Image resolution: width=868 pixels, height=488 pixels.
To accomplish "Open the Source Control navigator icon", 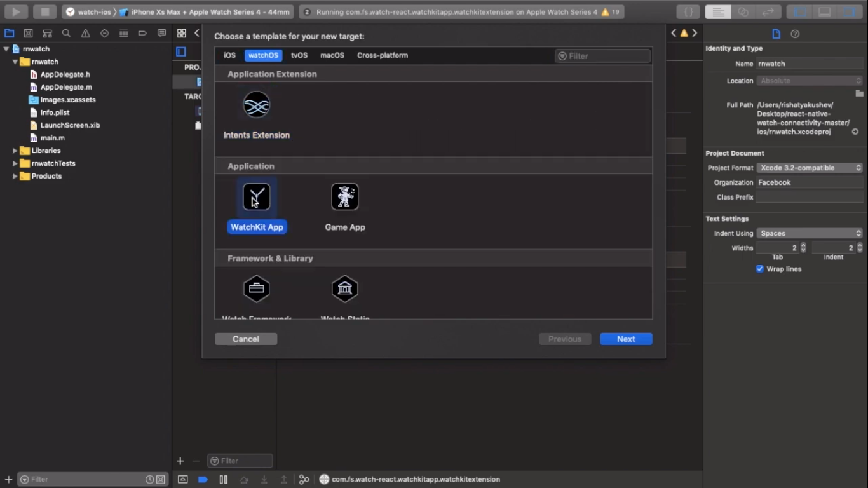I will tap(28, 33).
